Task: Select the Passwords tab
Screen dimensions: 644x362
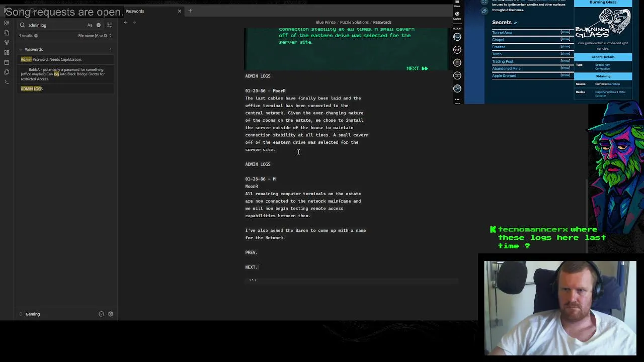Action: [135, 11]
